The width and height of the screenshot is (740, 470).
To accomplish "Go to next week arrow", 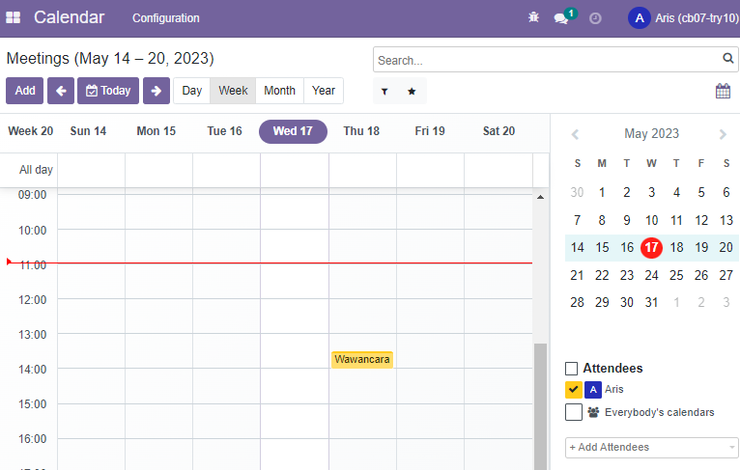I will (156, 91).
